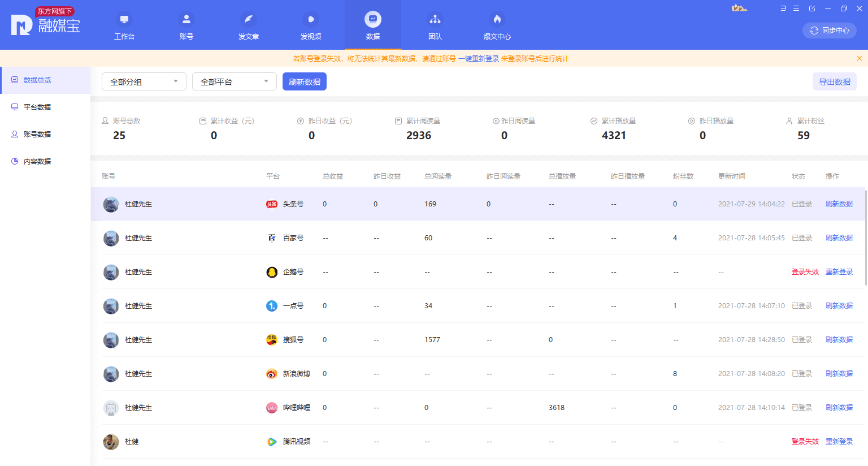This screenshot has width=868, height=466.
Task: Re-login the 腾讯视频 account
Action: (x=839, y=441)
